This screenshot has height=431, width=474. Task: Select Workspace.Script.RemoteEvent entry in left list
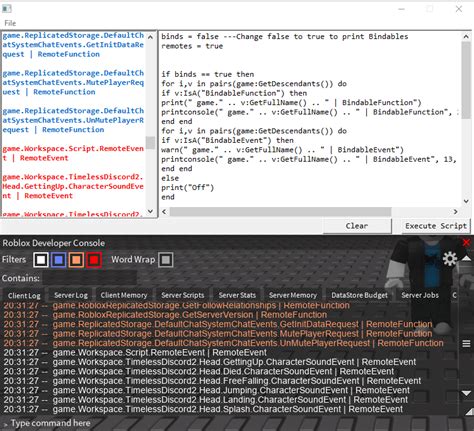[73, 153]
